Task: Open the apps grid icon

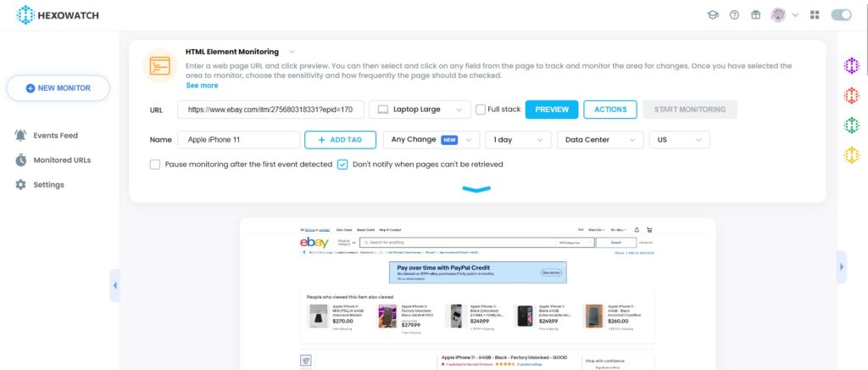Action: coord(815,15)
